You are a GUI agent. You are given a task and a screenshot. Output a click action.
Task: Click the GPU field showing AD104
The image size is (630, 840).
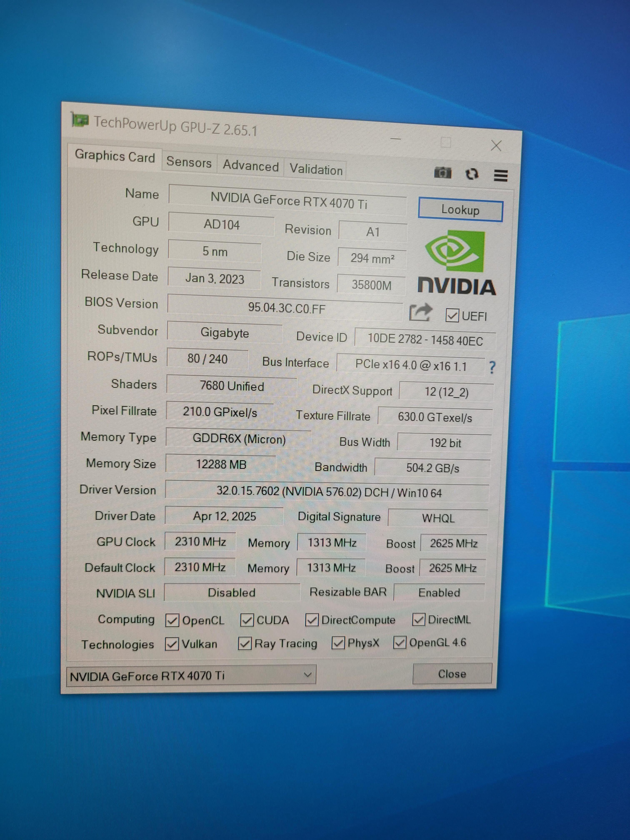coord(221,224)
